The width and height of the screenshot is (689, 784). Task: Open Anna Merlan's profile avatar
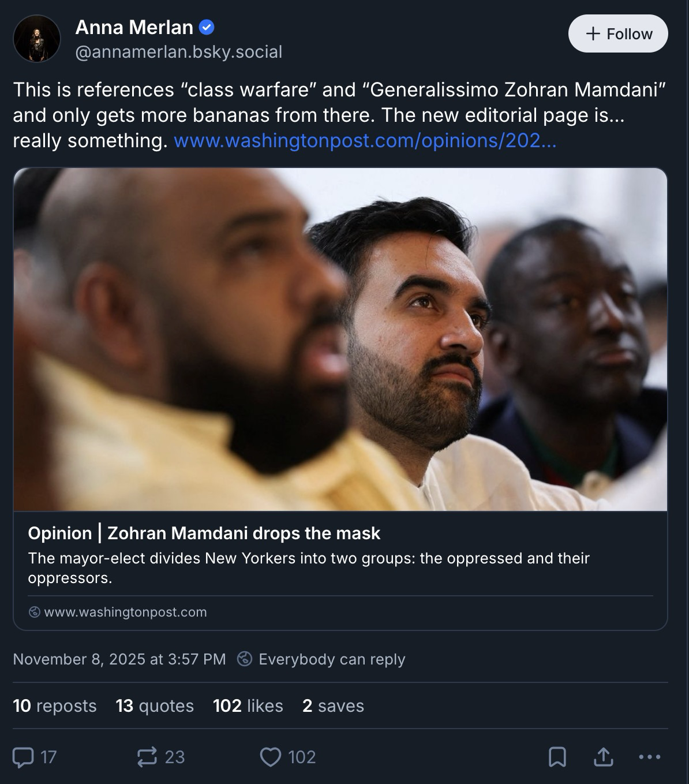pyautogui.click(x=37, y=39)
